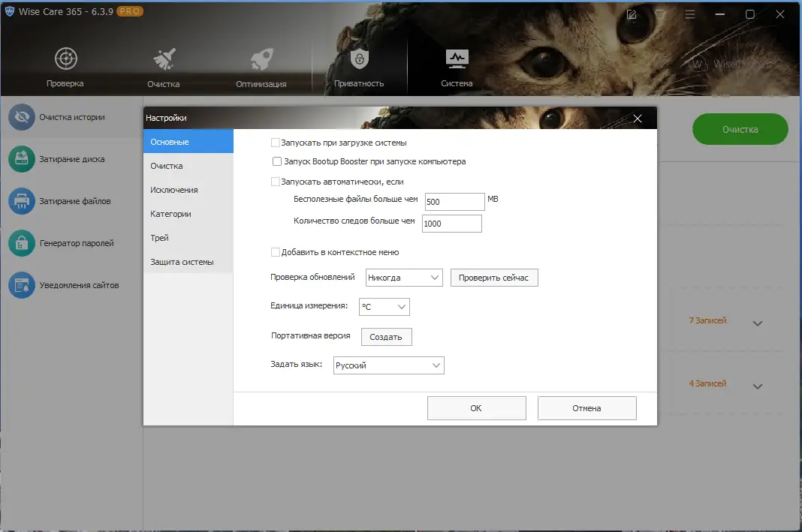Image resolution: width=802 pixels, height=532 pixels.
Task: Click the green Очистка button
Action: coord(740,129)
